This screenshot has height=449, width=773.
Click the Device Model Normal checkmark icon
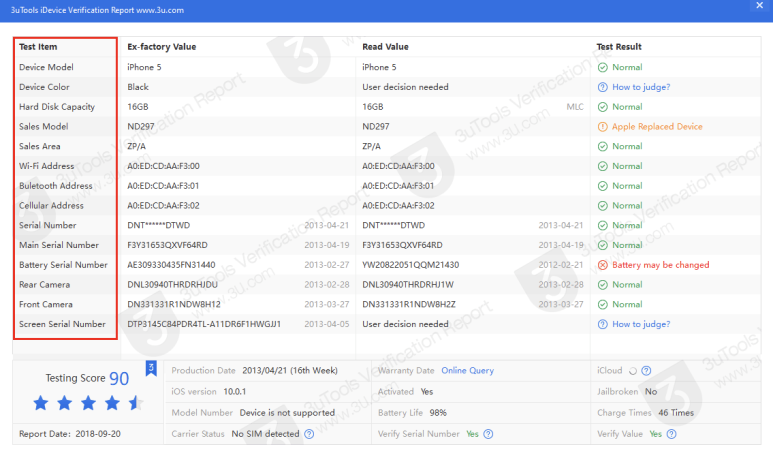[x=602, y=67]
